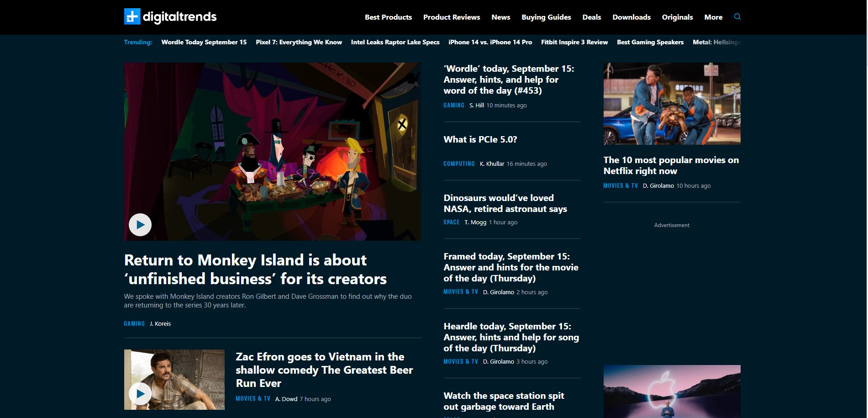Open the Zac Efron article thumbnail
The height and width of the screenshot is (418, 868).
(x=174, y=380)
